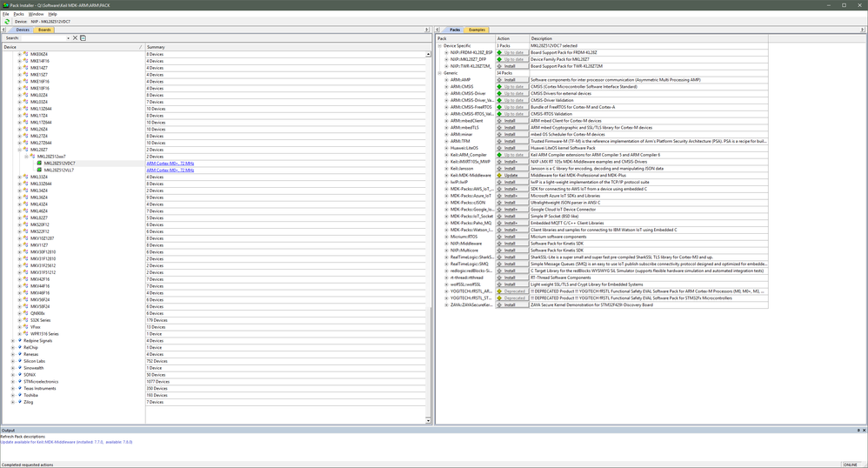Expand the STMicroelectronics vendor node
868x468 pixels.
click(x=13, y=382)
